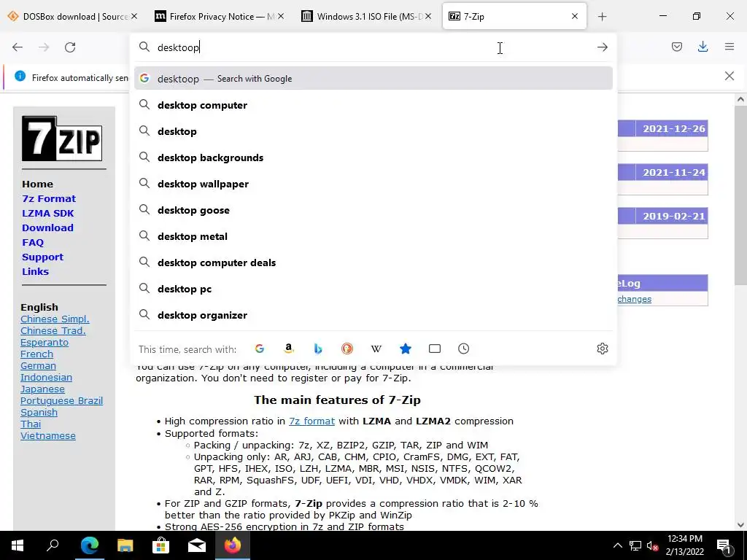This screenshot has width=747, height=560.
Task: Go back with the browser back arrow
Action: [18, 47]
